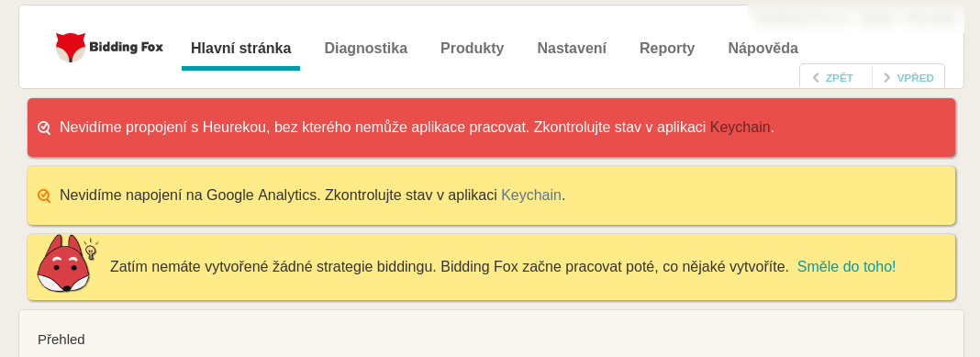980x357 pixels.
Task: Click the orange magnifier icon in Analytics warning
Action: pyautogui.click(x=44, y=195)
